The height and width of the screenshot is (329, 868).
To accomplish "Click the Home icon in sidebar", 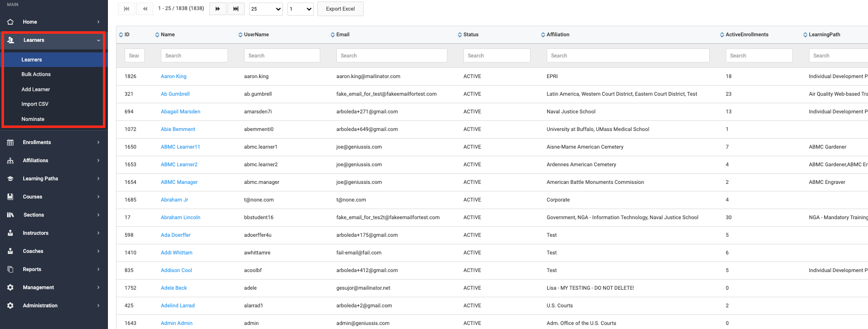I will 10,22.
